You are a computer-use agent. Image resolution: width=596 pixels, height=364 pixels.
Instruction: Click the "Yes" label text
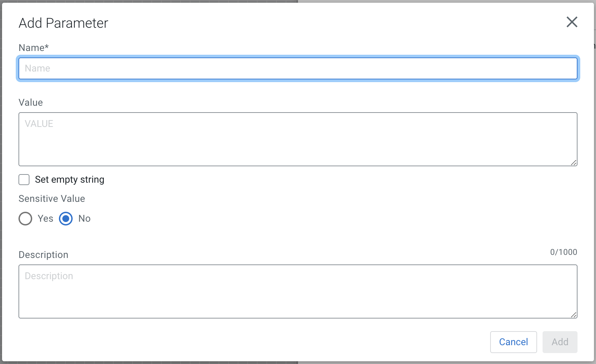[45, 219]
